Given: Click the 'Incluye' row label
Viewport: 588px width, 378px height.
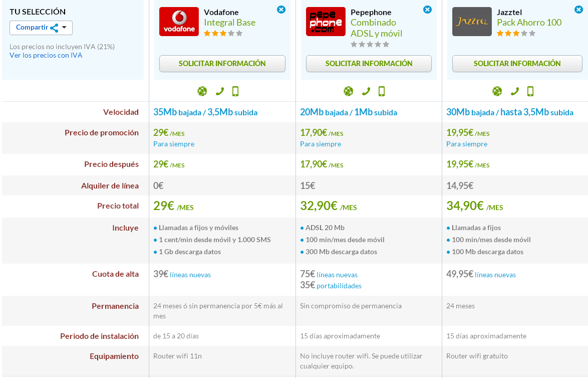Looking at the screenshot, I should [x=125, y=228].
